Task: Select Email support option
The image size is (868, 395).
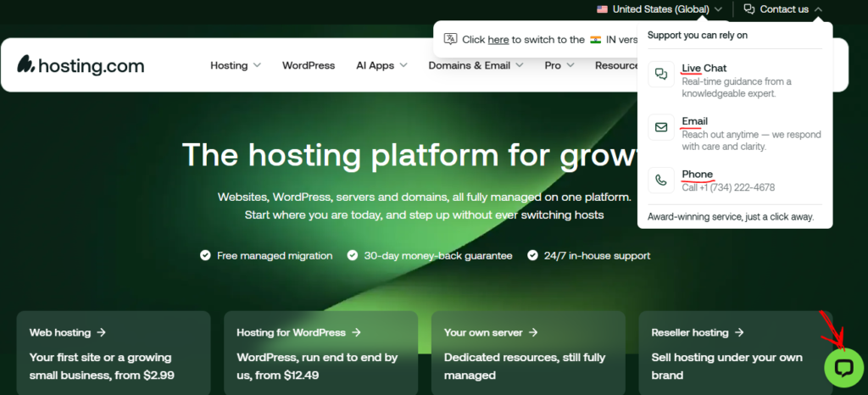Action: pyautogui.click(x=735, y=135)
